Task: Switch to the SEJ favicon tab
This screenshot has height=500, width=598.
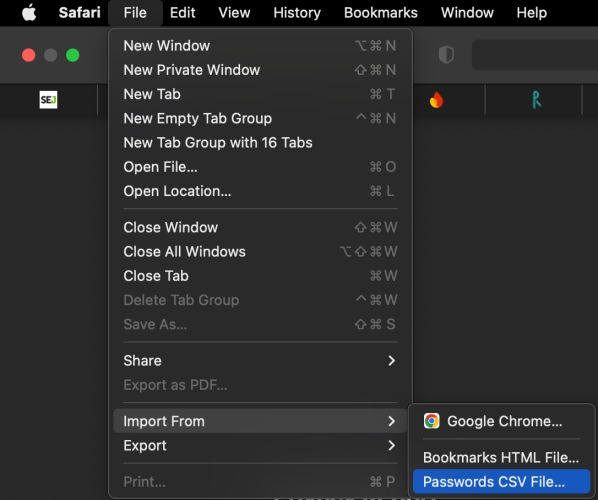Action: tap(48, 100)
